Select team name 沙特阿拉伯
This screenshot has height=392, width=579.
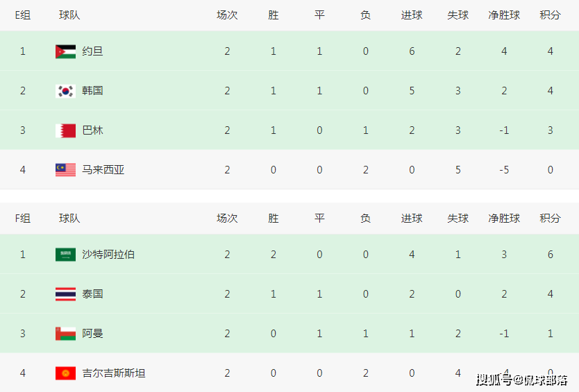tap(108, 255)
